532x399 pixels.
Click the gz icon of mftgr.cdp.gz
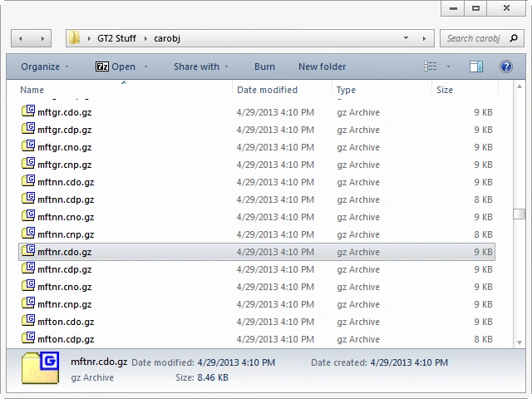[x=28, y=128]
